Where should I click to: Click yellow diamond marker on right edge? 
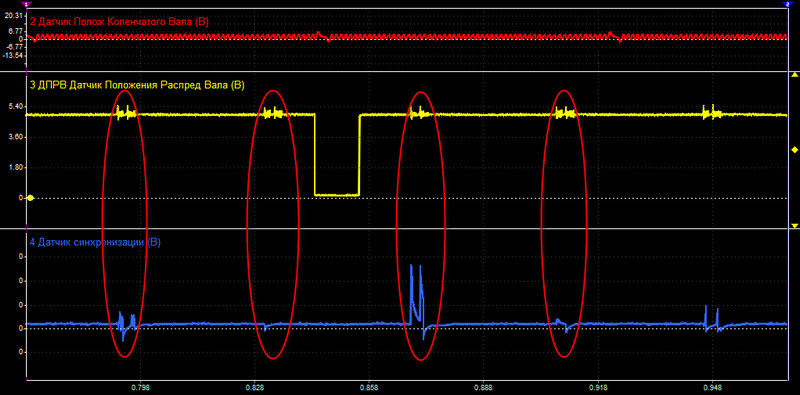click(794, 150)
